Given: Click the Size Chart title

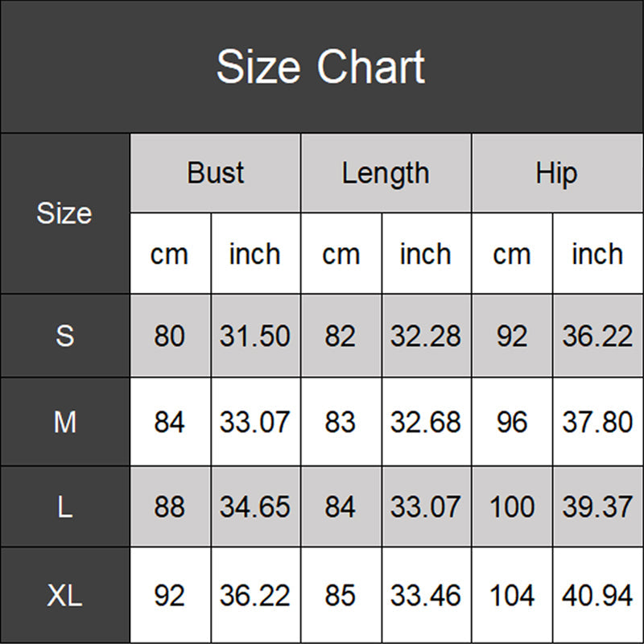Looking at the screenshot, I should pos(320,67).
